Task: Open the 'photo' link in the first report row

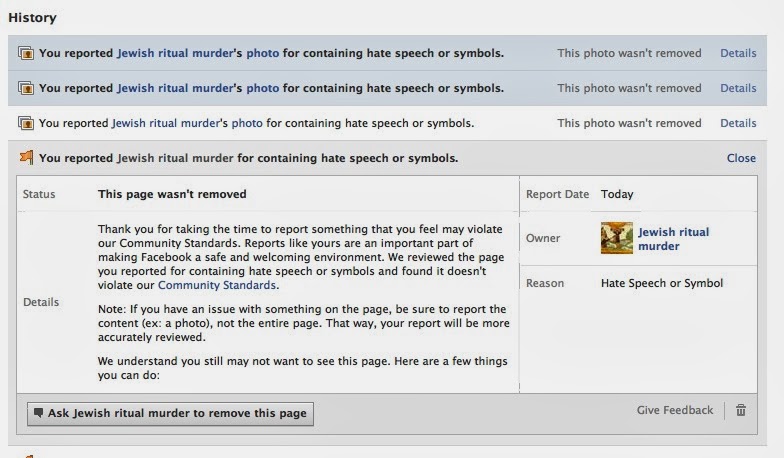Action: (x=263, y=53)
